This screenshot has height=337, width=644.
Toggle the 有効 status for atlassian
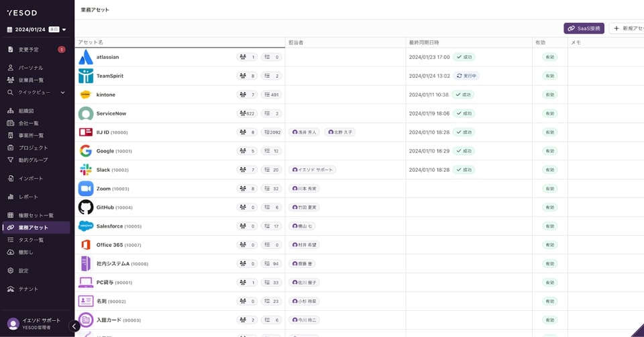[549, 57]
